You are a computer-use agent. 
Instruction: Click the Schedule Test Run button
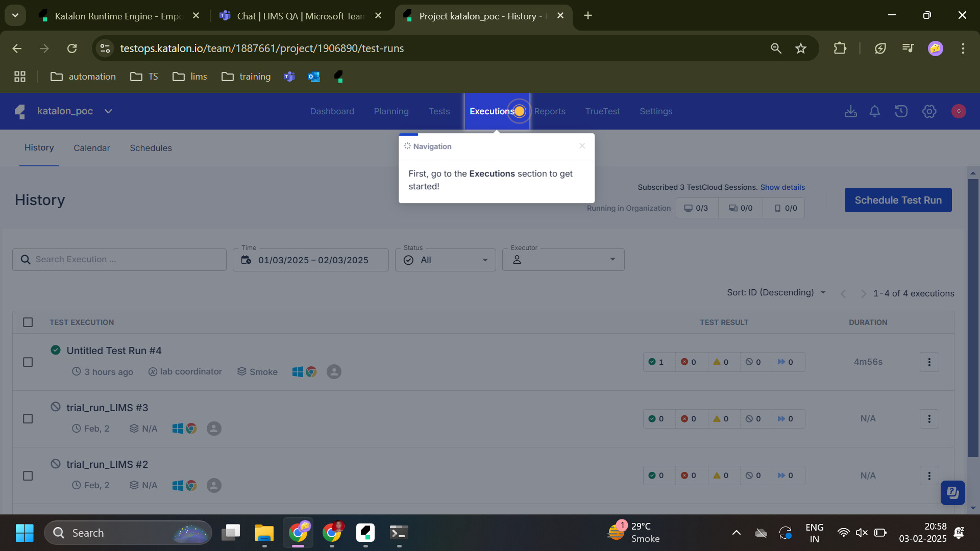[897, 200]
